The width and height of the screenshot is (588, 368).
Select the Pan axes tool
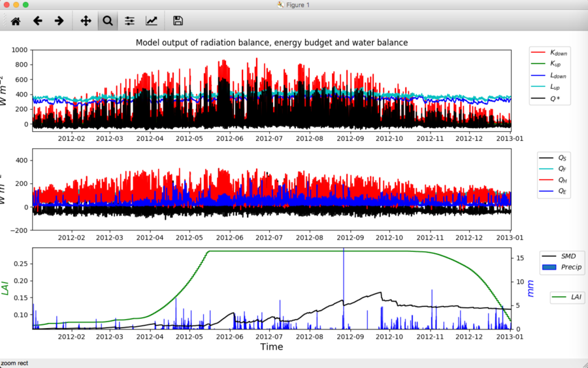pyautogui.click(x=86, y=21)
